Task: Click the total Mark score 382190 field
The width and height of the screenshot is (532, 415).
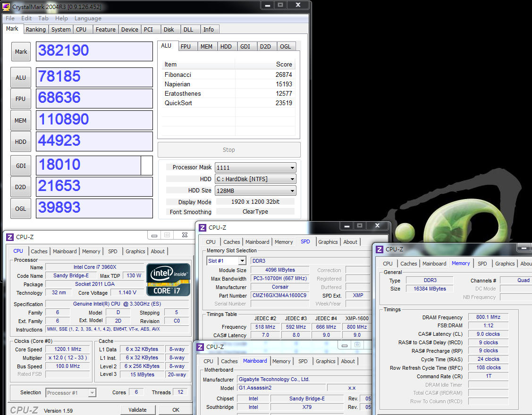Action: pos(94,51)
